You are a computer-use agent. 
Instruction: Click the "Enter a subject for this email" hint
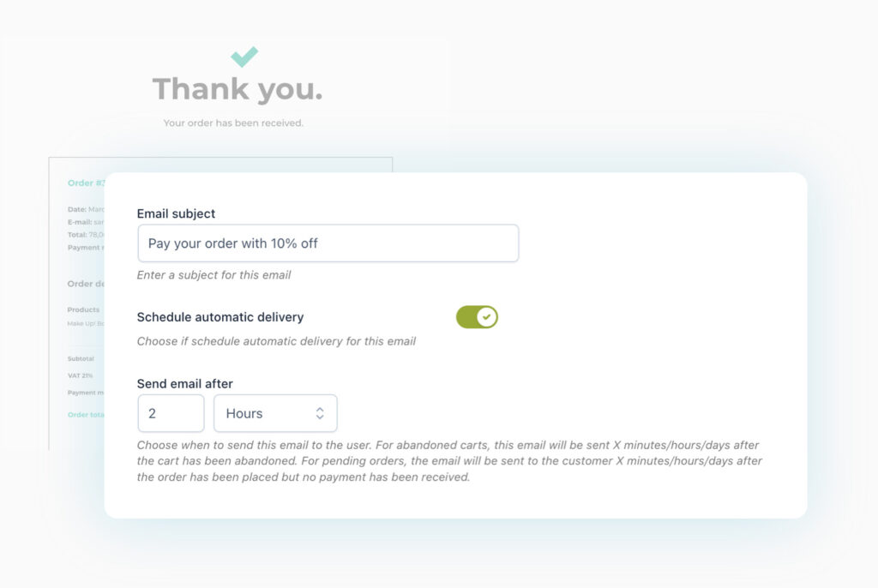213,274
